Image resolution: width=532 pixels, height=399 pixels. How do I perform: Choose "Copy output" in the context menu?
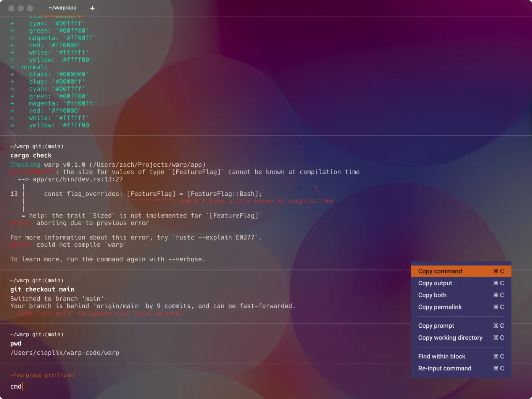[x=435, y=283]
